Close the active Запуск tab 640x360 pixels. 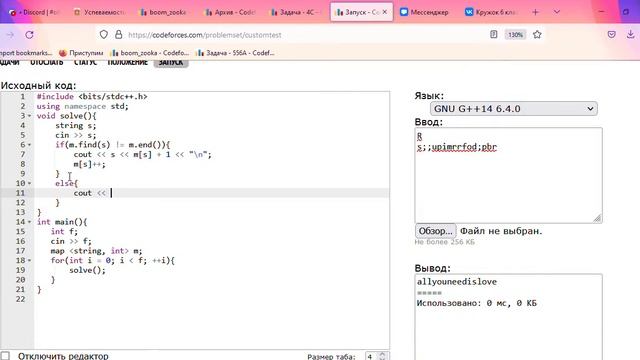[384, 12]
